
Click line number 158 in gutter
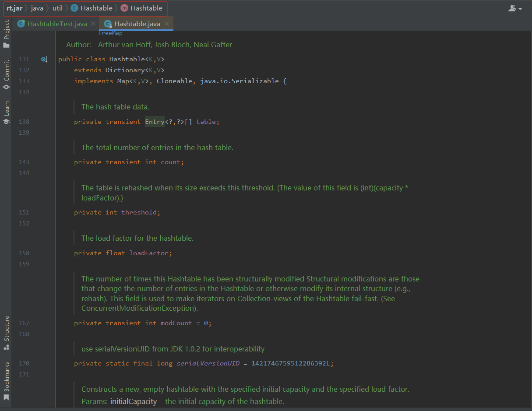pyautogui.click(x=24, y=253)
